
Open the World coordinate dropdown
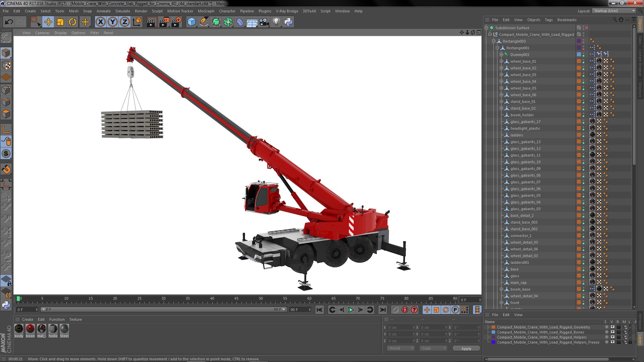(x=401, y=348)
